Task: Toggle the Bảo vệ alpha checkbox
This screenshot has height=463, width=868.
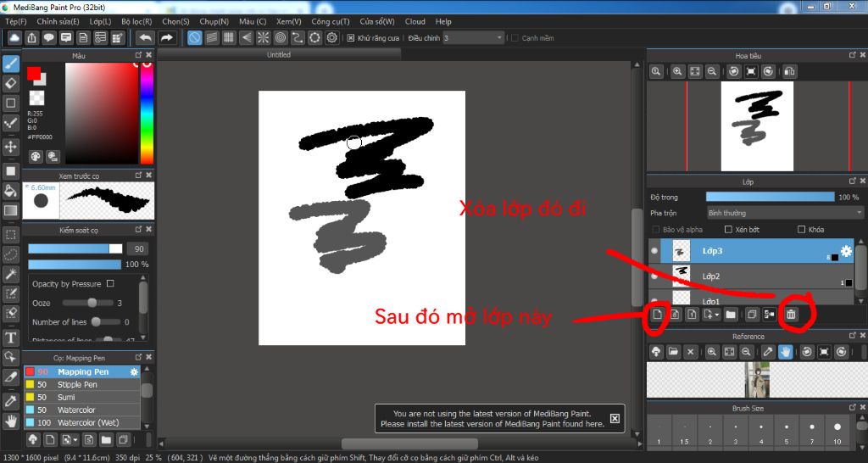Action: pos(656,229)
